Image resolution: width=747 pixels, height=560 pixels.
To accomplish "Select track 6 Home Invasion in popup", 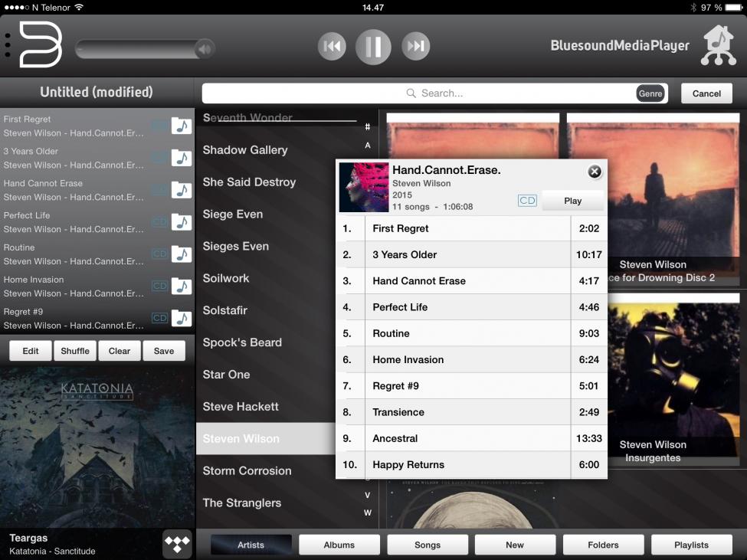I will 472,359.
